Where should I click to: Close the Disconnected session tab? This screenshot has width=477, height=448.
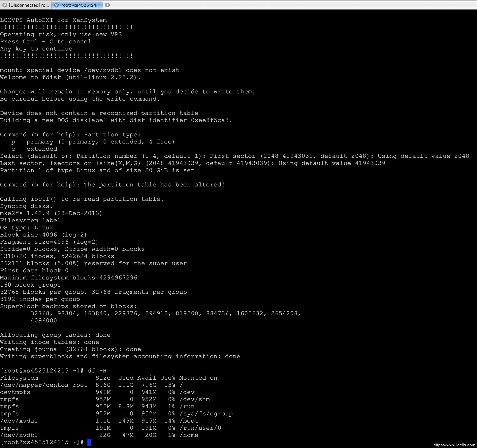click(x=5, y=5)
